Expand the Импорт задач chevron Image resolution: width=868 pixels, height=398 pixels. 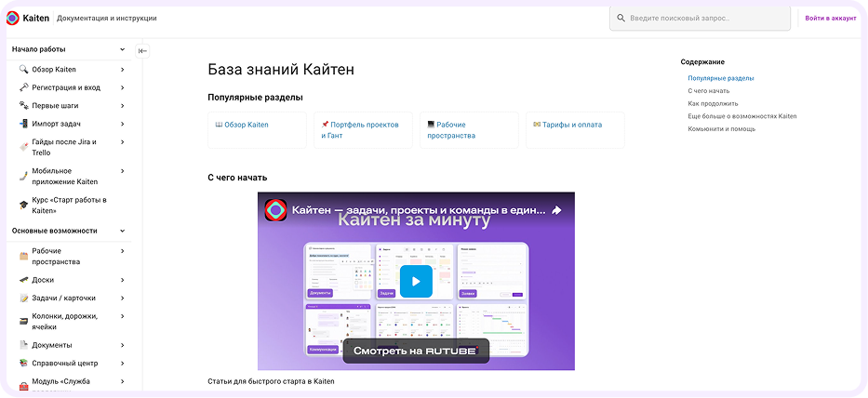123,124
